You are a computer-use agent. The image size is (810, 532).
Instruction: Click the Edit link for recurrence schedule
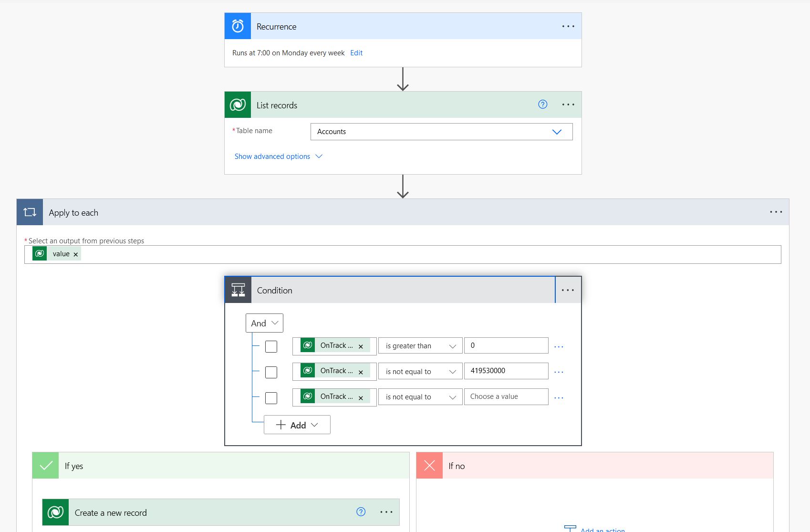point(356,53)
